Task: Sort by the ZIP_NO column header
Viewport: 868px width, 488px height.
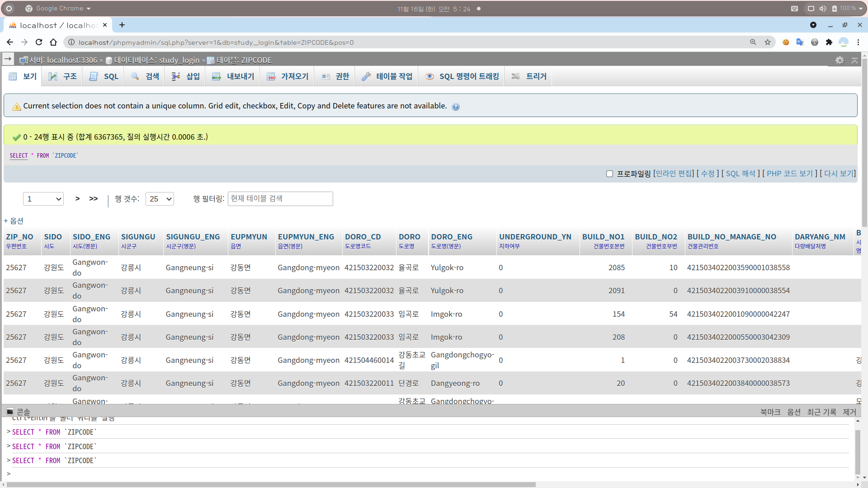Action: tap(19, 237)
